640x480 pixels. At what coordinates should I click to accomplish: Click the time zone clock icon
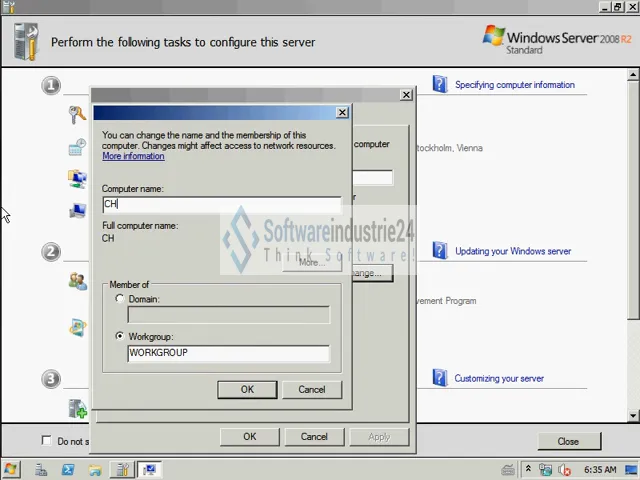click(x=77, y=148)
